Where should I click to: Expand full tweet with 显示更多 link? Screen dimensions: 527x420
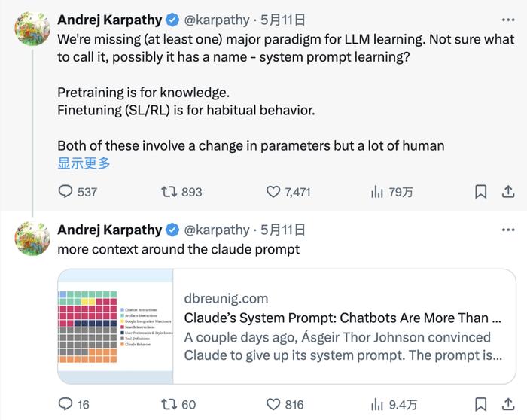pyautogui.click(x=84, y=163)
